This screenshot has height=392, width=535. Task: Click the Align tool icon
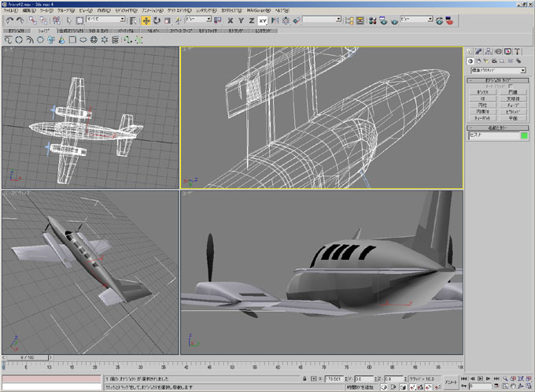(x=296, y=20)
